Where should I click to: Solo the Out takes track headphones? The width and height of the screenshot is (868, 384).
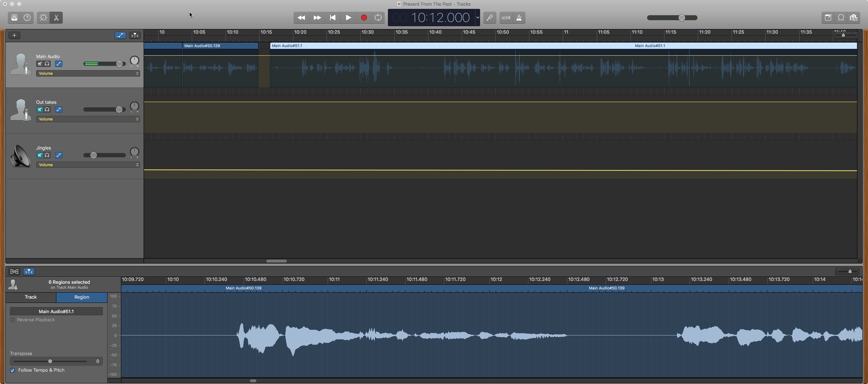[47, 109]
